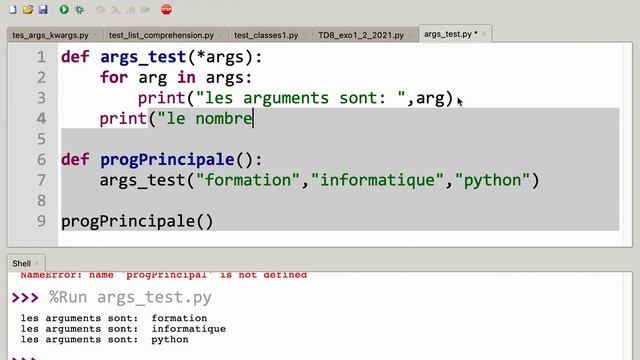Click shell output 'les arguments sont: informatique'
640x360 pixels.
(x=123, y=329)
